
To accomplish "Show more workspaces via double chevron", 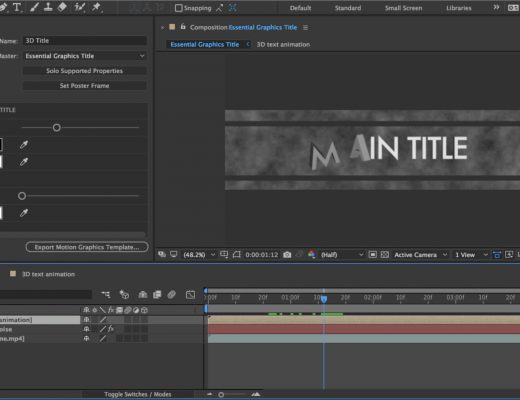I will pos(496,7).
